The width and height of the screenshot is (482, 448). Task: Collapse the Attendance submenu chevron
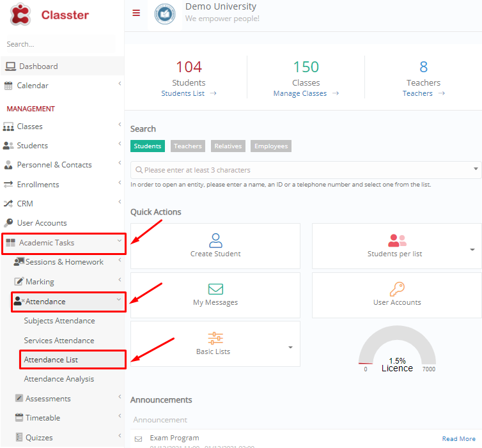119,299
